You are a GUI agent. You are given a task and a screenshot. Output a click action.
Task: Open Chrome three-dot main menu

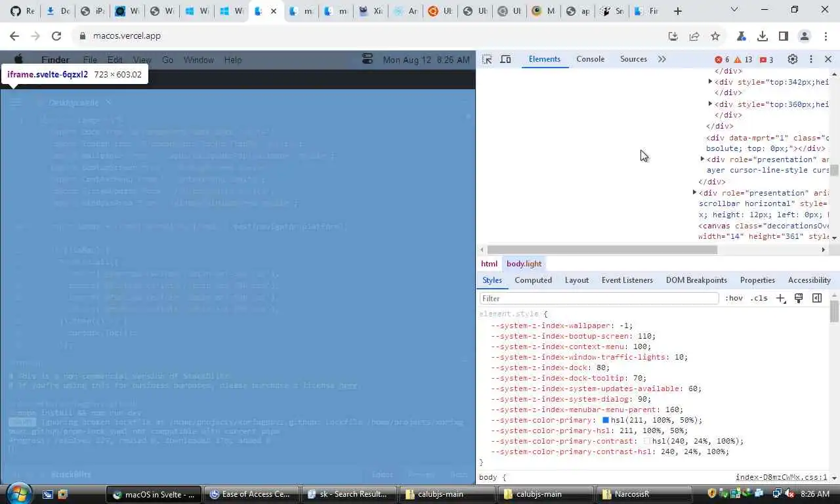coord(825,36)
